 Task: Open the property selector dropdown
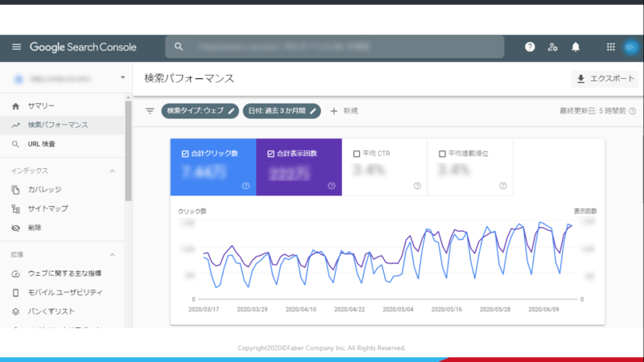[x=122, y=79]
